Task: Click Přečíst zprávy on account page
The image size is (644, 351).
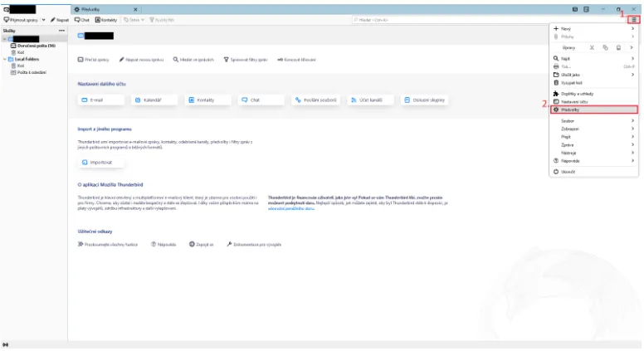Action: point(94,60)
